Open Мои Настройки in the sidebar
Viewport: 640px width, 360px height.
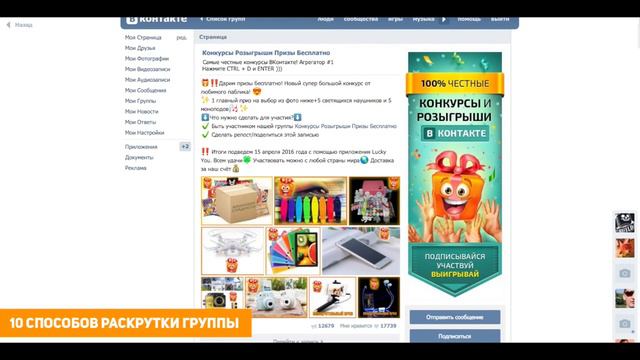pos(144,133)
